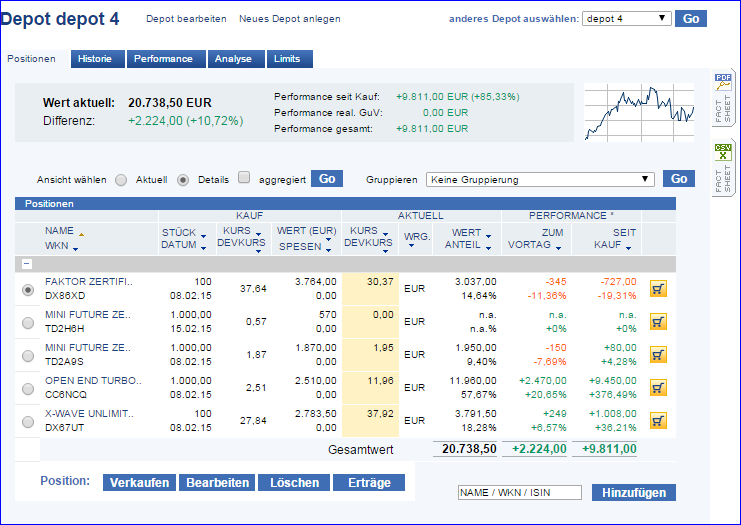Select the Details view radio button
This screenshot has height=525, width=741.
click(183, 180)
